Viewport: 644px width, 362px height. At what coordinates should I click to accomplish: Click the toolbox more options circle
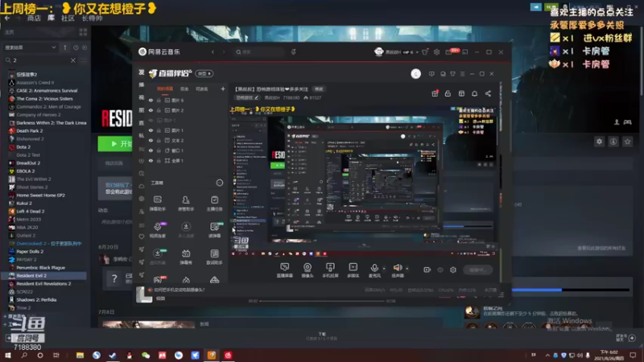tap(220, 183)
